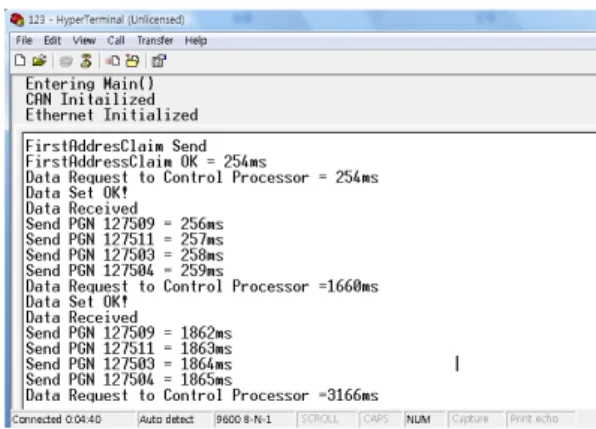Screen dimensions: 596x429
Task: Click the 'CAN Initialized' terminal line
Action: [90, 100]
